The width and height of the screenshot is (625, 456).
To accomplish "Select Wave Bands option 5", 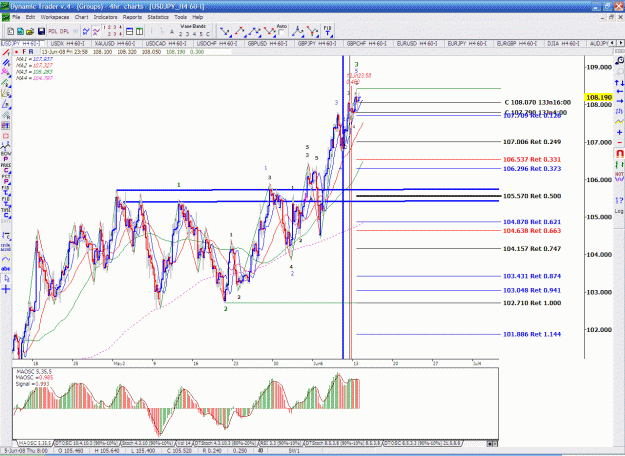I will point(201,34).
